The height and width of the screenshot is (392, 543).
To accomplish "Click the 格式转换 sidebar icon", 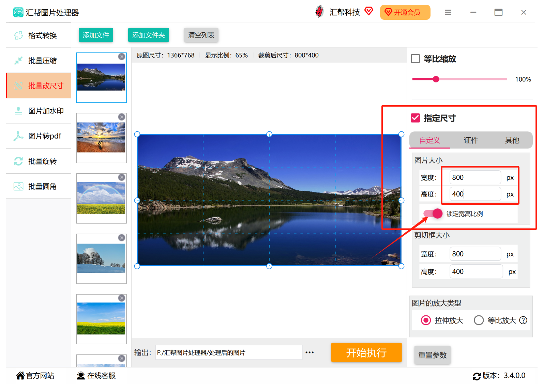I will 18,35.
